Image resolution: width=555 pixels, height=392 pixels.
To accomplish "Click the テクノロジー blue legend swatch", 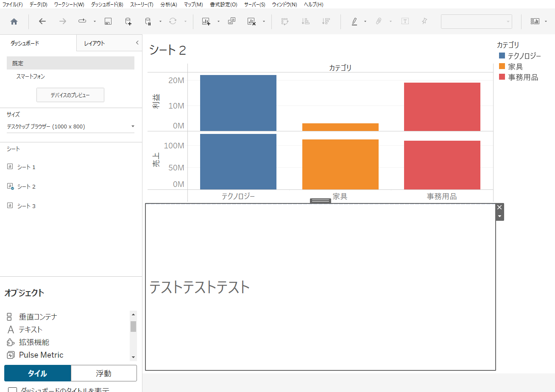I will pos(502,56).
